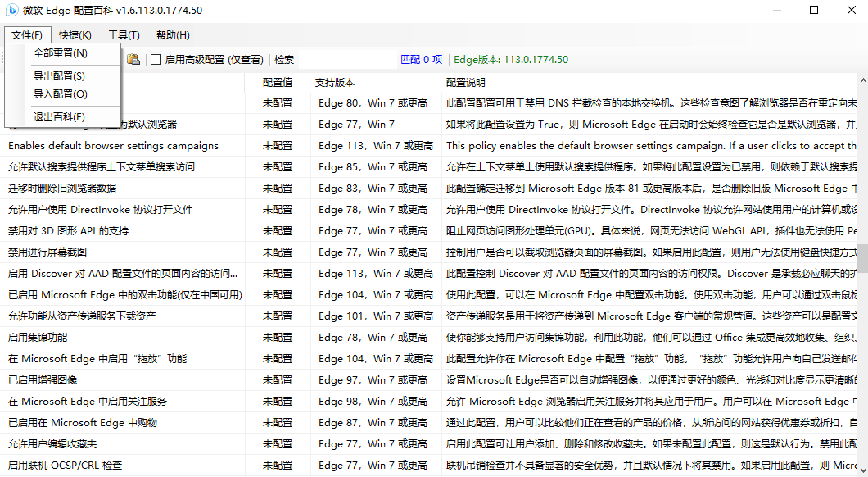Click the Edge 80, Win 7 或更高 version cell
The width and height of the screenshot is (868, 477).
373,103
